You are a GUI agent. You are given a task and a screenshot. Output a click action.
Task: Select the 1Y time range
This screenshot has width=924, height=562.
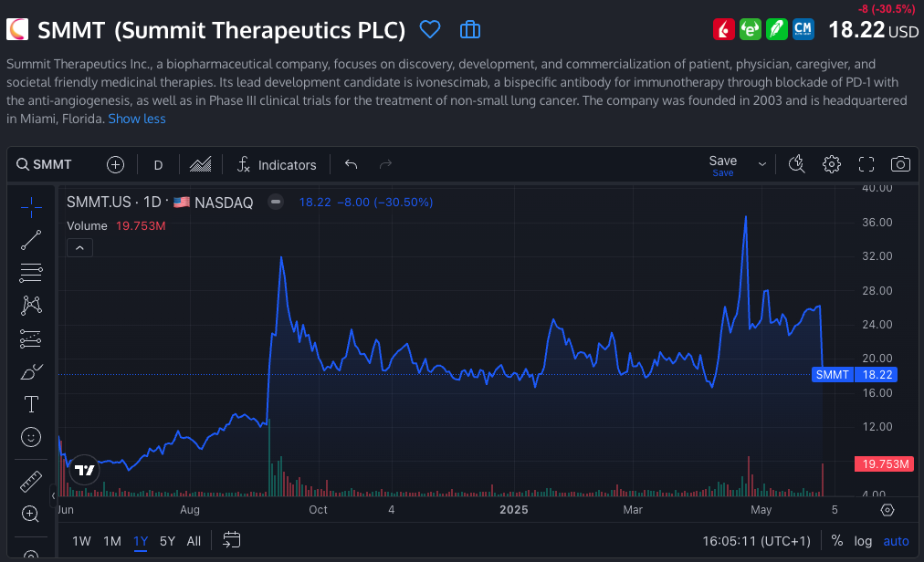141,541
